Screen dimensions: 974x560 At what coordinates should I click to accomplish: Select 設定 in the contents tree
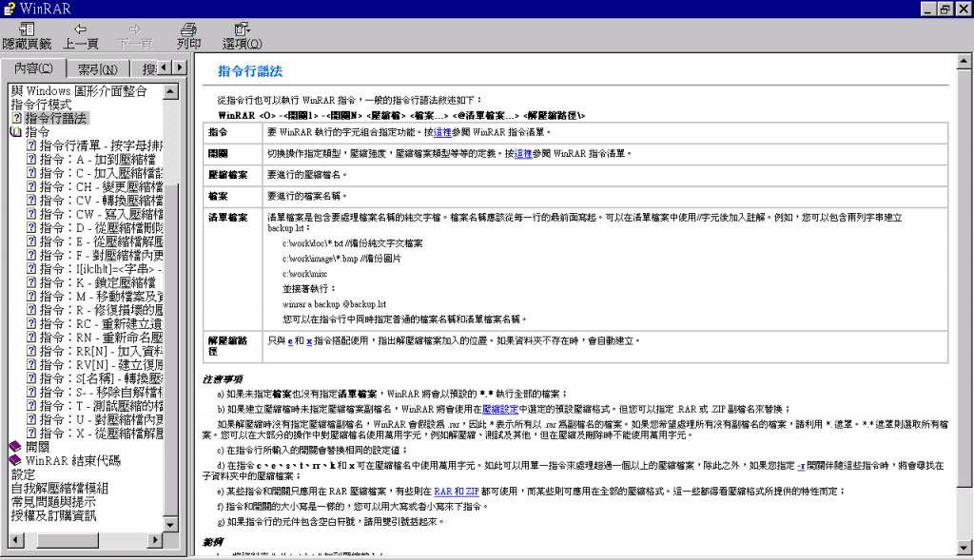point(23,474)
